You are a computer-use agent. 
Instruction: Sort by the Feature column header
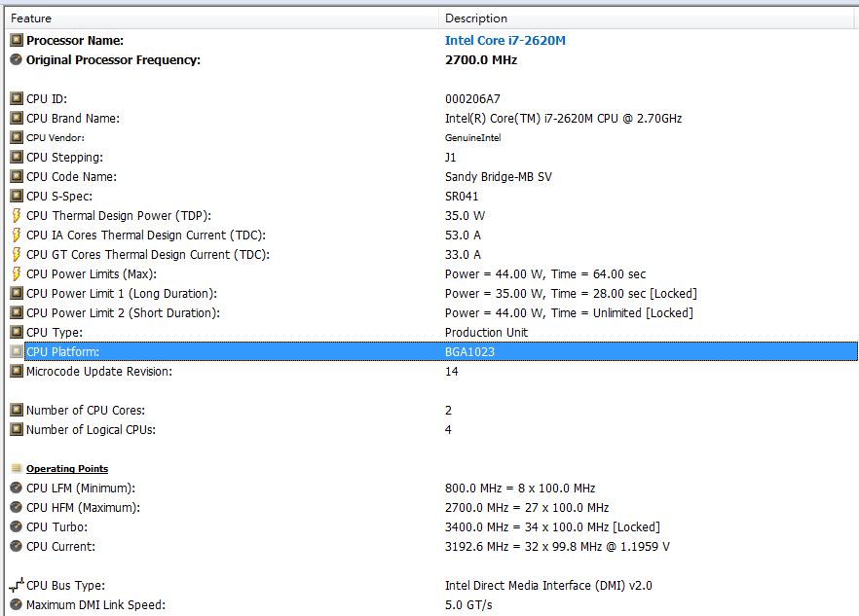(x=221, y=18)
